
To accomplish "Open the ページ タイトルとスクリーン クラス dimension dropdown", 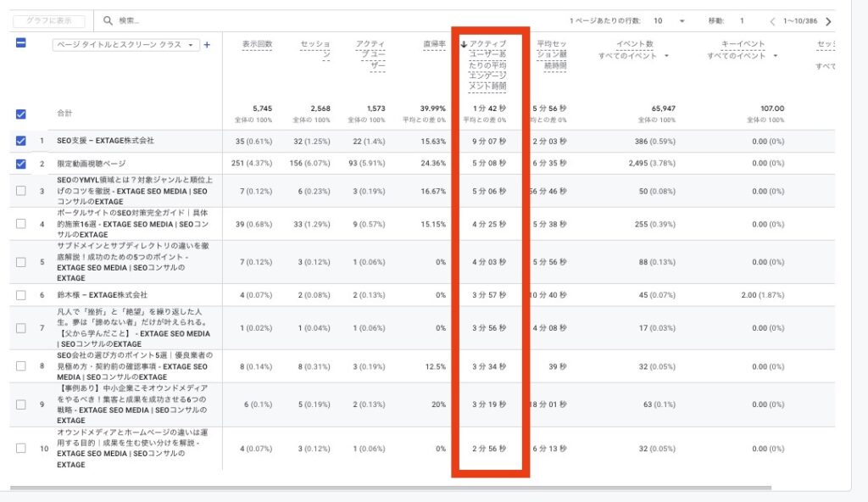I will (x=126, y=45).
